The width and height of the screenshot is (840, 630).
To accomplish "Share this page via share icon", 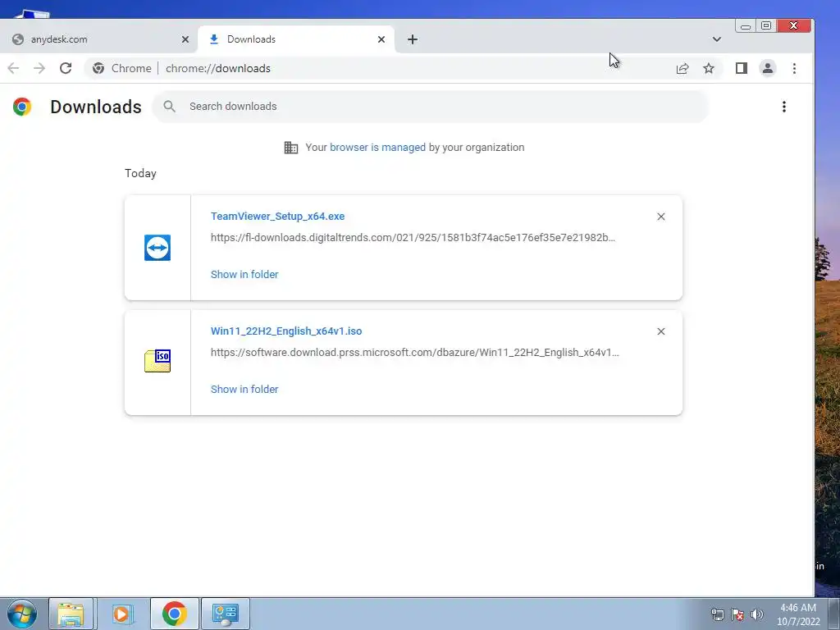I will 682,68.
